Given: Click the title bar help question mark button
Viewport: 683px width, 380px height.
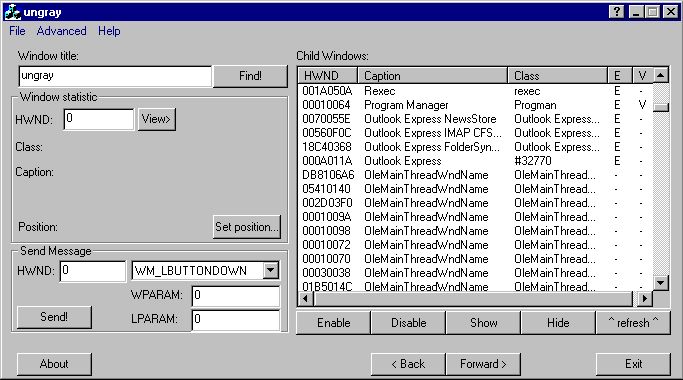Looking at the screenshot, I should (617, 12).
